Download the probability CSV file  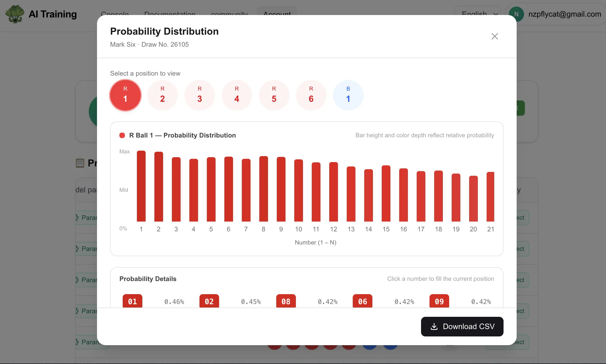coord(462,326)
